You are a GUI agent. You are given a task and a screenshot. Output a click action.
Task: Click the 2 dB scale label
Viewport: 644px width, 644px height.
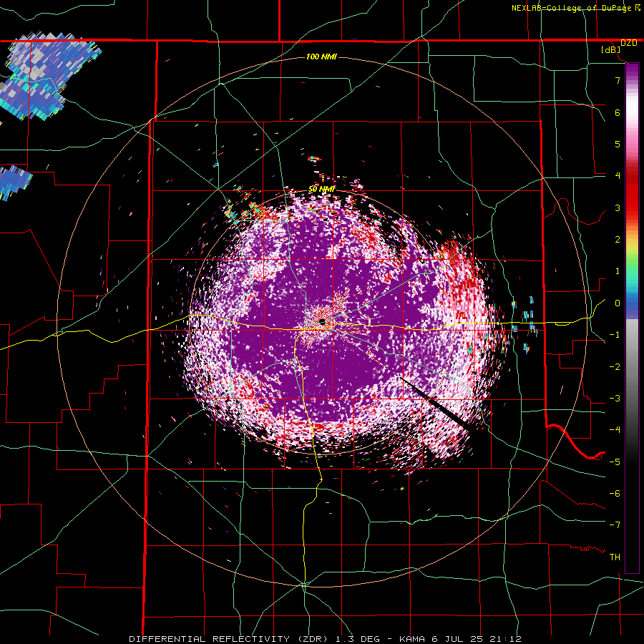coord(618,240)
